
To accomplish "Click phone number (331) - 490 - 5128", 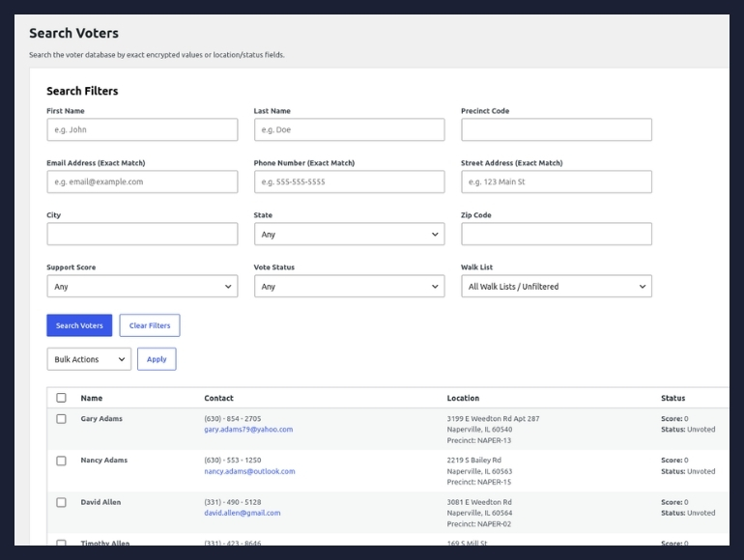I will coord(233,502).
